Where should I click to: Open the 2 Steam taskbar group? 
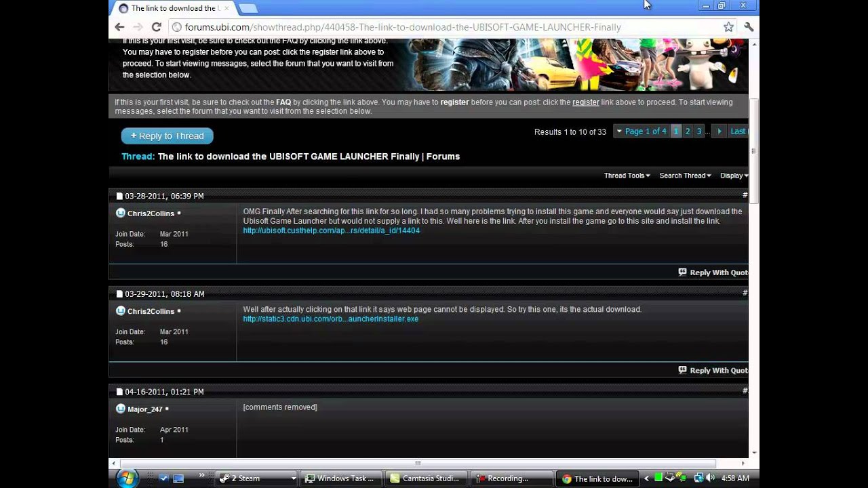click(x=255, y=479)
